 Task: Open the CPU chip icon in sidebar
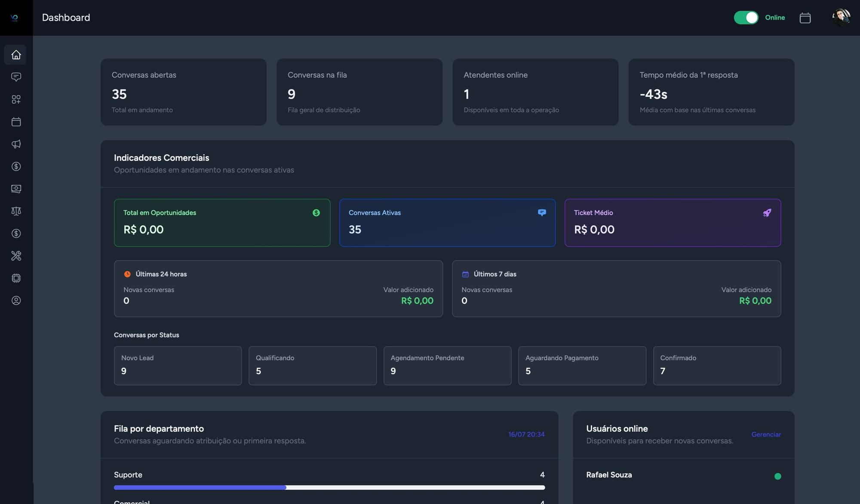(x=16, y=278)
